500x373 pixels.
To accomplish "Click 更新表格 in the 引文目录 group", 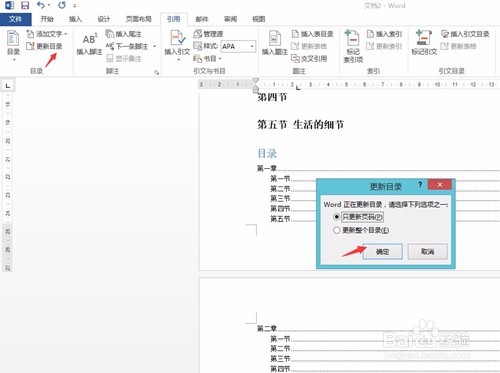I will click(459, 46).
